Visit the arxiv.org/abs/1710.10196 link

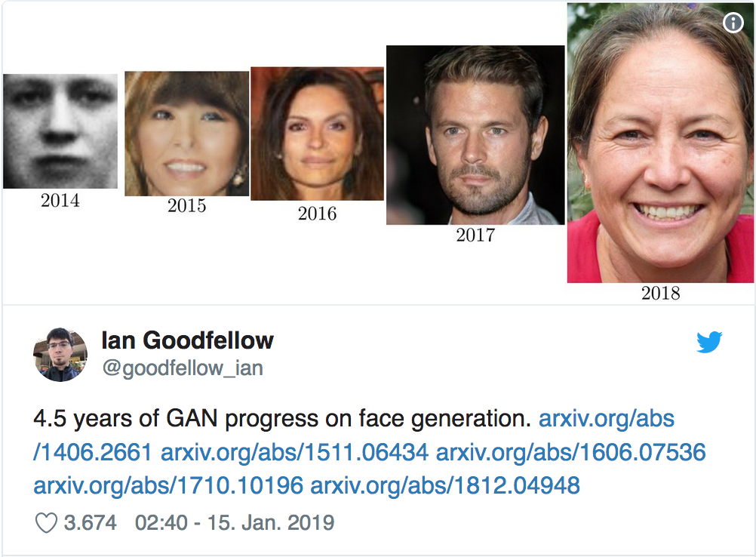(167, 485)
